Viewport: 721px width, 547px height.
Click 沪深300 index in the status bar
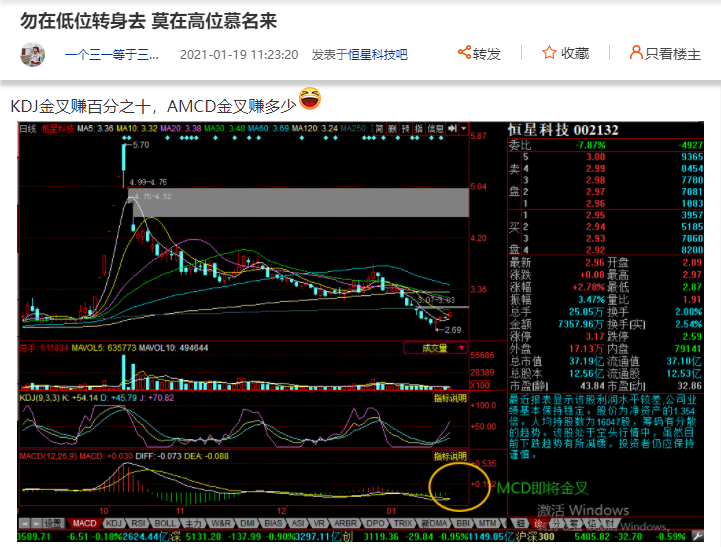[534, 536]
